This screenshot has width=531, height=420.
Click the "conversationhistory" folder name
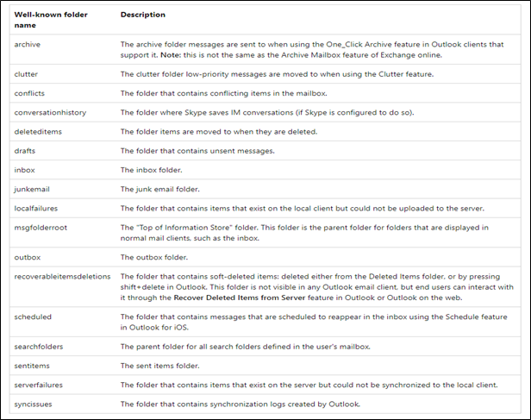pyautogui.click(x=50, y=112)
